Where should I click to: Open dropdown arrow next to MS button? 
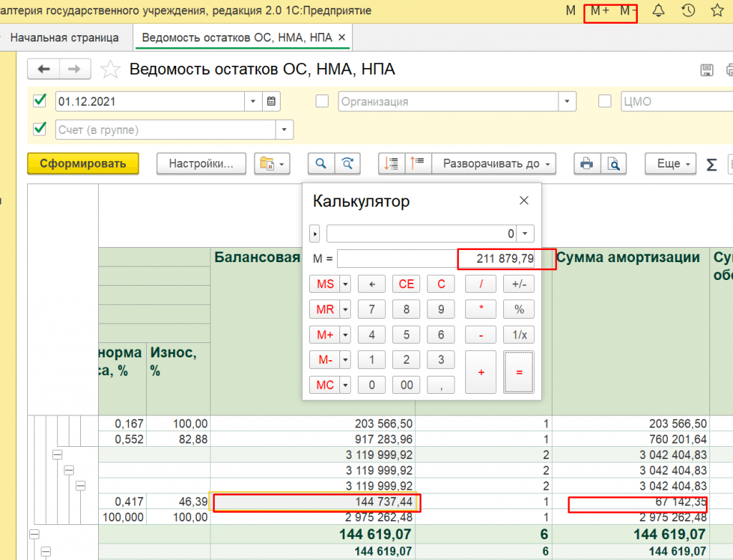coord(346,284)
